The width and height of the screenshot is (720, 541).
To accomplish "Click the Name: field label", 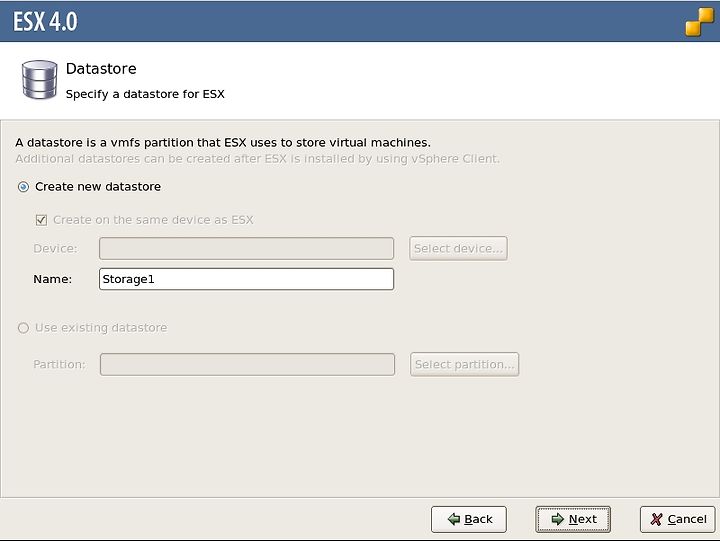I will tap(52, 279).
